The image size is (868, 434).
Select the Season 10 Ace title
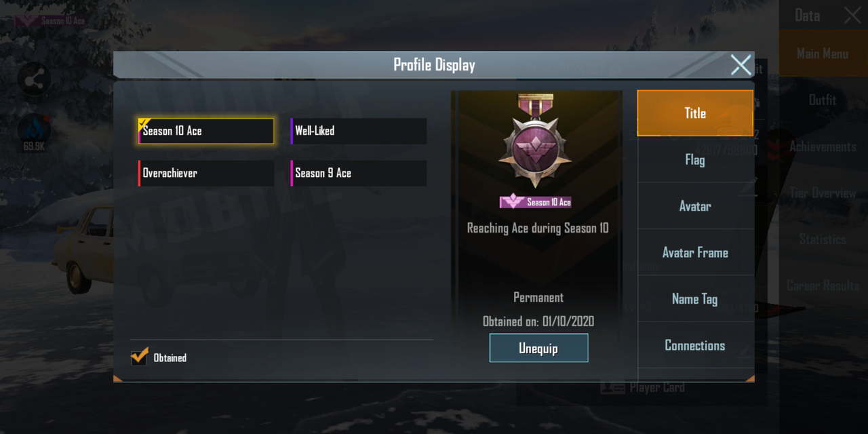click(x=206, y=131)
